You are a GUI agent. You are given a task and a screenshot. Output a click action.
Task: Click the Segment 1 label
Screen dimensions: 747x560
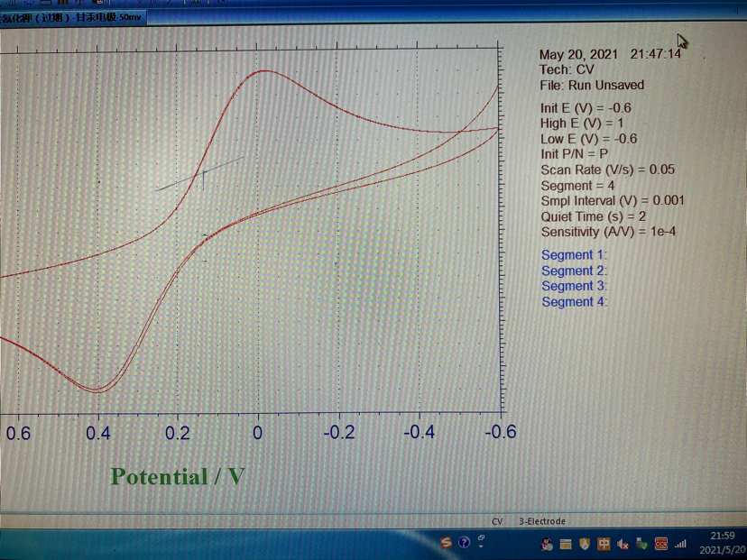point(574,255)
